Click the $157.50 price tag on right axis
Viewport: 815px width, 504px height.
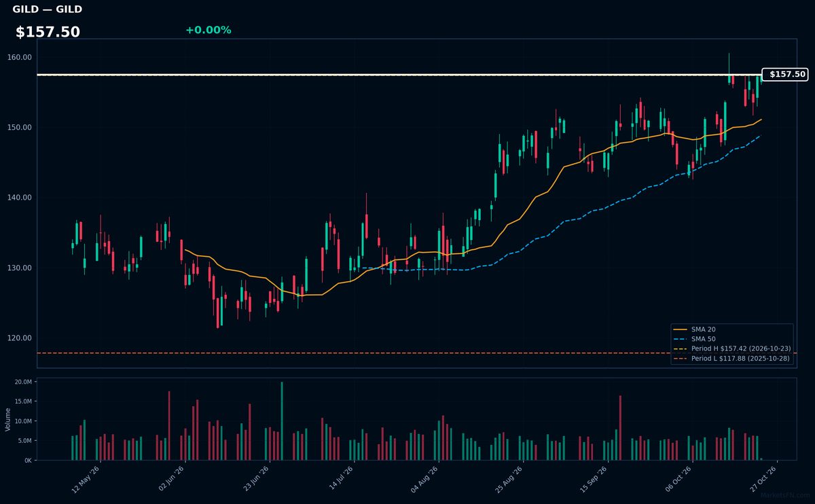coord(785,75)
